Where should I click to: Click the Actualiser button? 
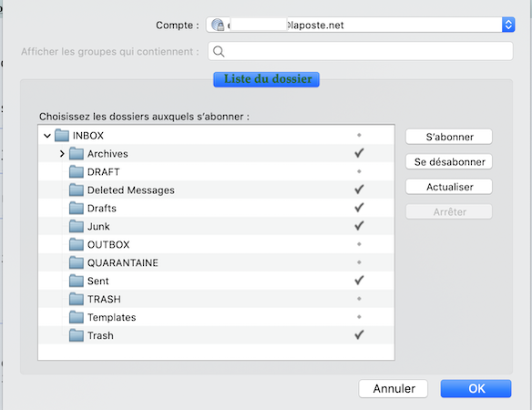coord(449,187)
